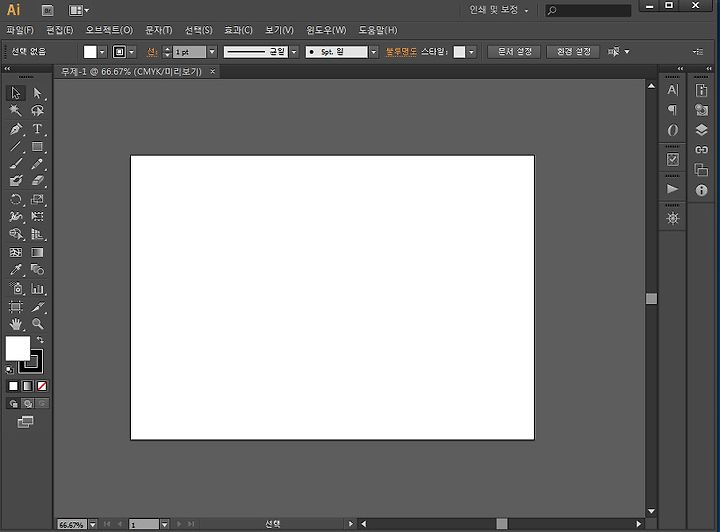This screenshot has height=532, width=720.
Task: Expand the stroke weight 1 pt dropdown
Action: 212,52
